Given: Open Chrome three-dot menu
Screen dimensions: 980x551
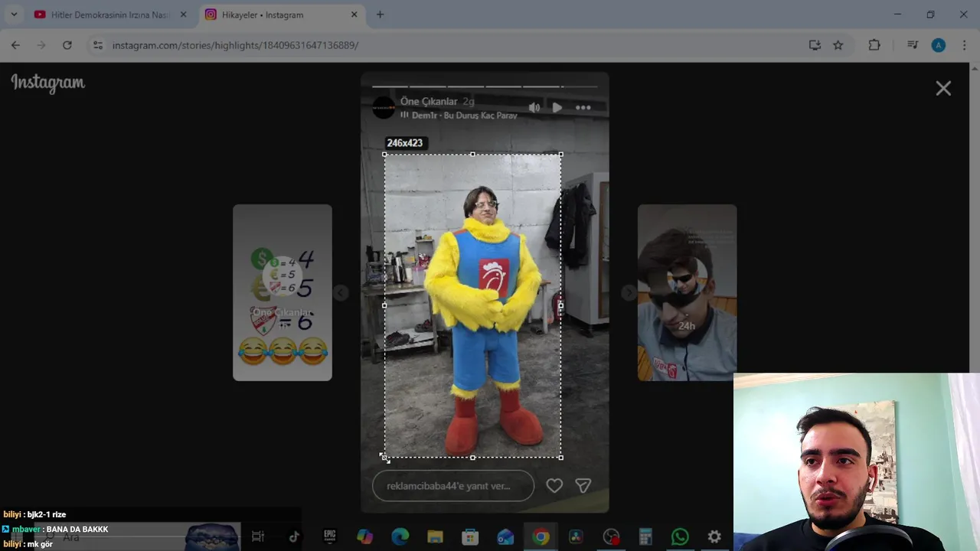Looking at the screenshot, I should tap(964, 45).
